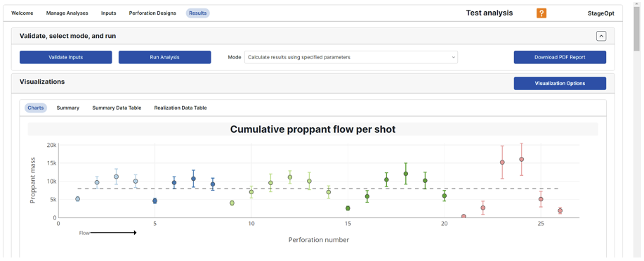
Task: Open the Realization Data Table tab
Action: click(180, 108)
